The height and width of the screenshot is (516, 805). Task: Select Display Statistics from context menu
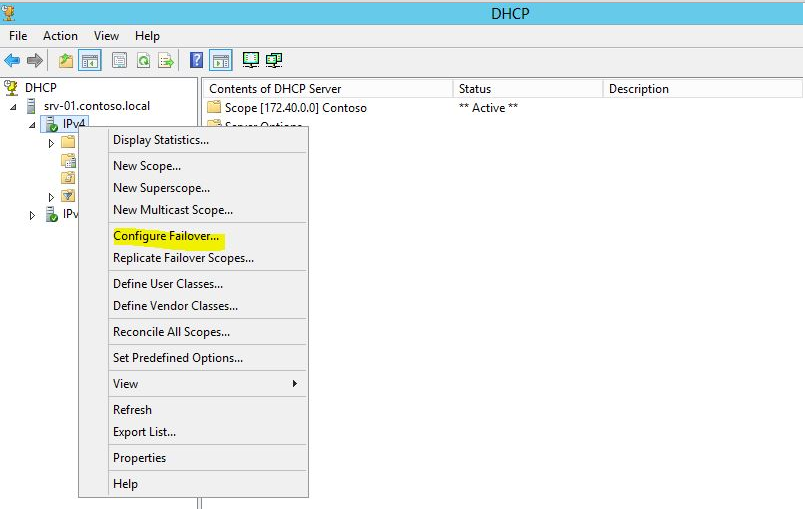click(161, 140)
